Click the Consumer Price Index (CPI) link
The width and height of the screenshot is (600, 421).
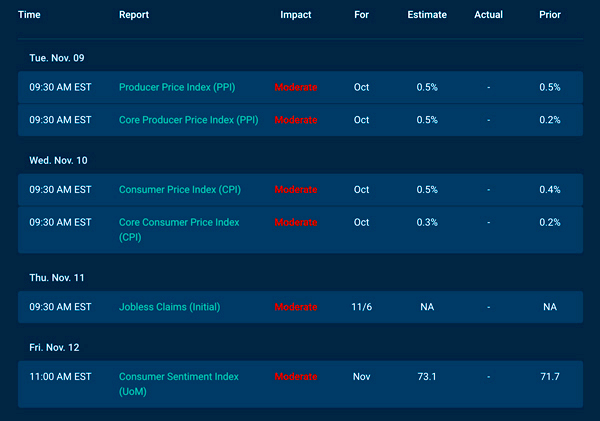tap(178, 189)
